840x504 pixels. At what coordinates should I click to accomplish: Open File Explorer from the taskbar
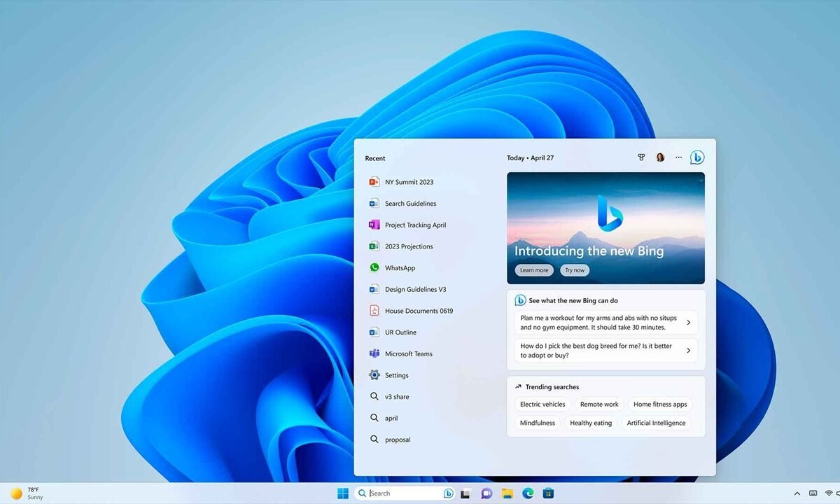[507, 493]
